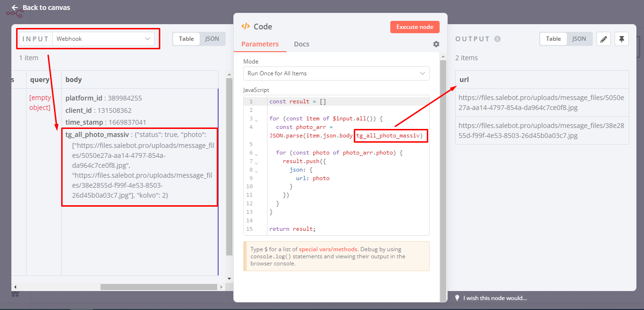Click the lightbulb feedback icon
644x310 pixels.
tap(457, 298)
